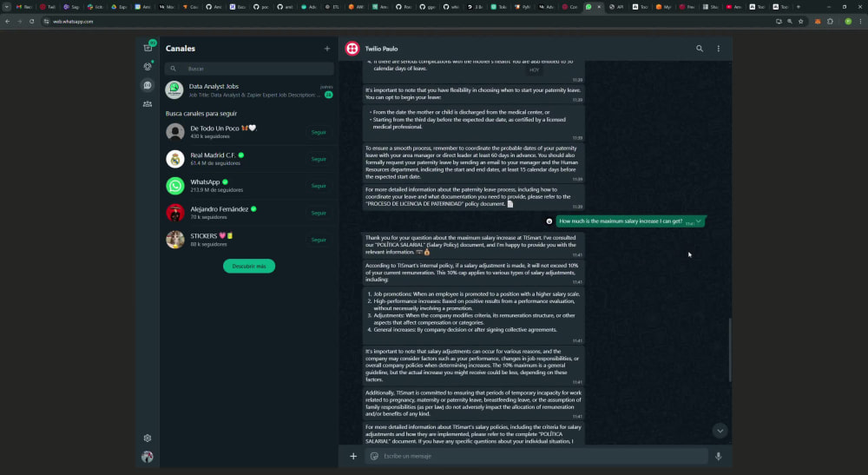The image size is (868, 475).
Task: Open dropdown arrow on salary question message
Action: coord(699,221)
